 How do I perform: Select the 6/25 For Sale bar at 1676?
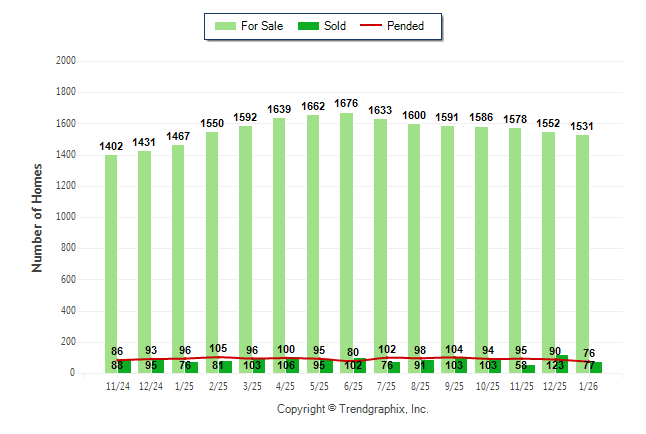[x=346, y=230]
